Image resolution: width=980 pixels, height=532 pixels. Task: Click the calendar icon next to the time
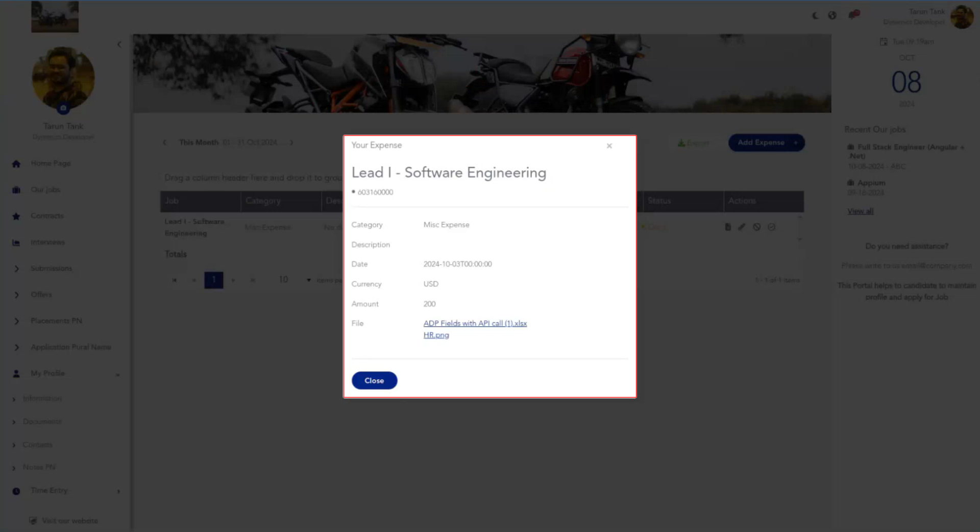pyautogui.click(x=884, y=41)
